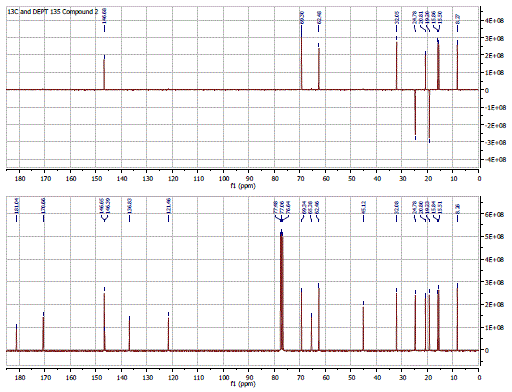Click the 8.37 peak label in upper spectrum
Viewport: 512px width, 392px height.
click(x=457, y=18)
